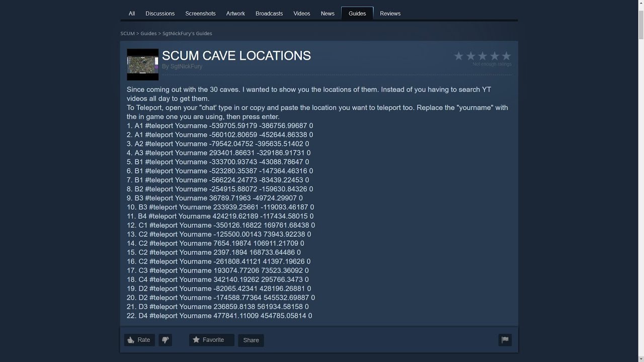
Task: Click the line '22. D4 #teleport Yourname 477841.11009'
Action: tap(219, 316)
